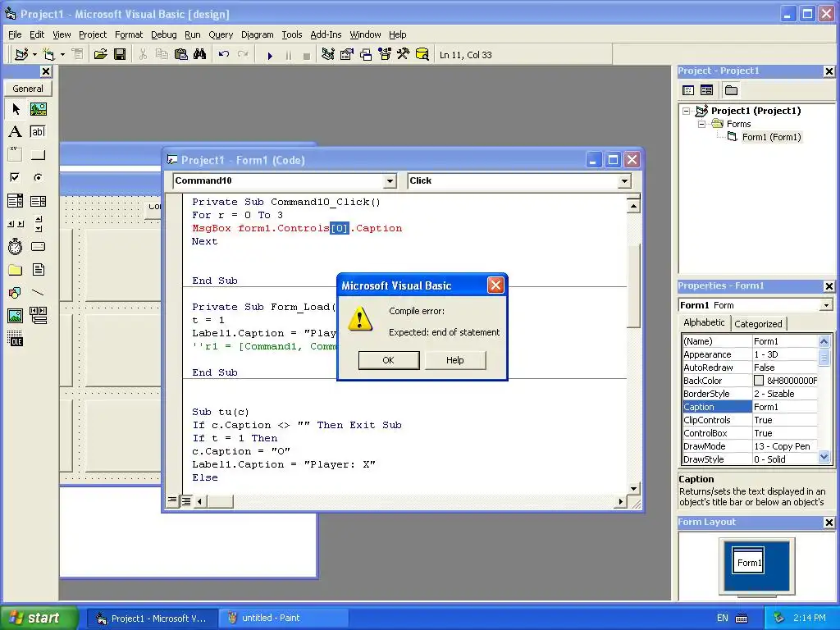Image resolution: width=840 pixels, height=630 pixels.
Task: Select the CheckBox control in the toolbox
Action: pos(16,177)
